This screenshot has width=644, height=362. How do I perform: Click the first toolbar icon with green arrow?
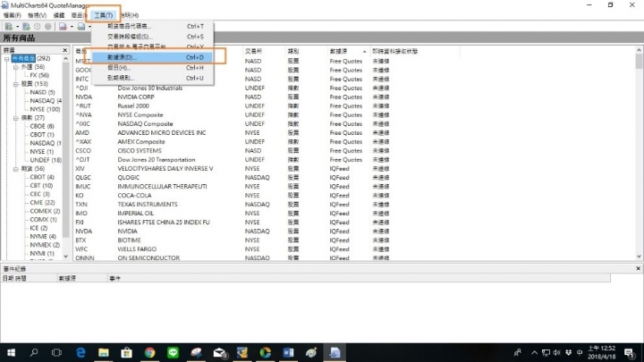pyautogui.click(x=8, y=27)
